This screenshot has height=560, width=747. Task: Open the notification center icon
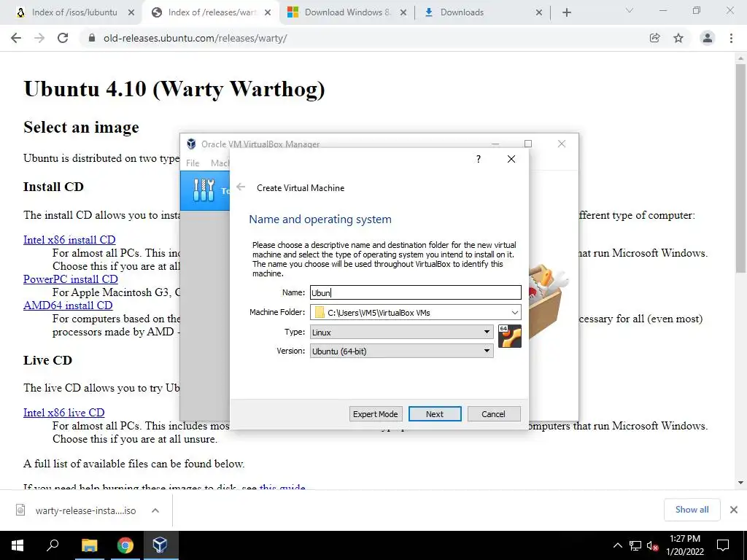(723, 545)
